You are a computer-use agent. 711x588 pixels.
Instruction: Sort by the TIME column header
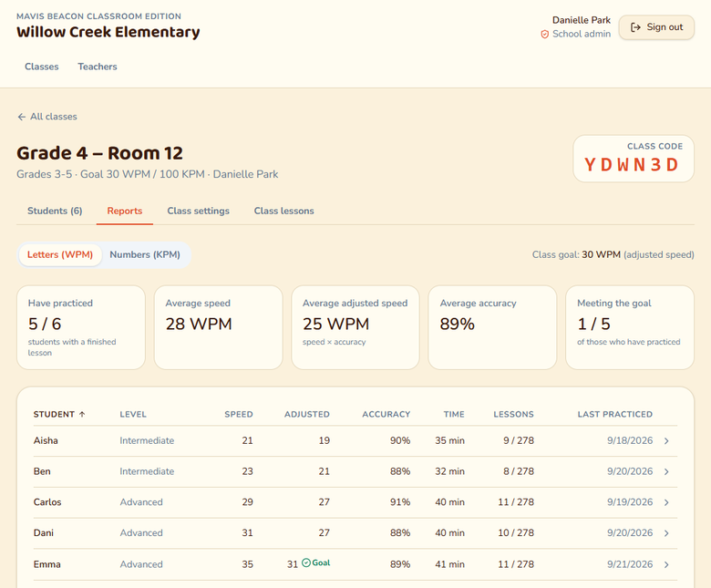[454, 415]
